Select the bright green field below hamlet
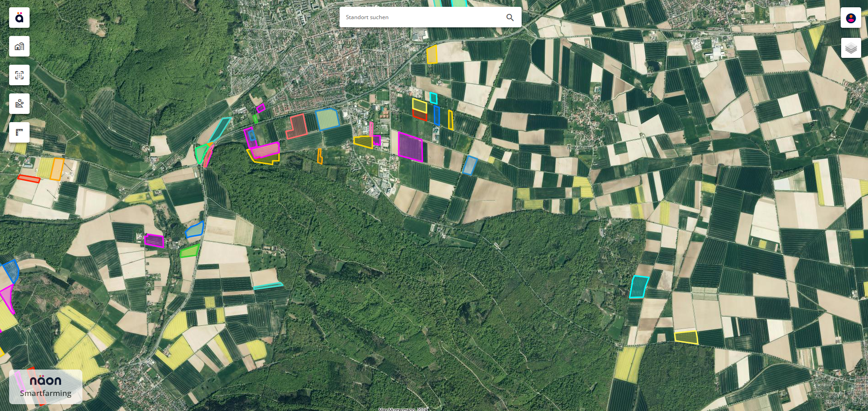This screenshot has height=411, width=868. pos(189,251)
